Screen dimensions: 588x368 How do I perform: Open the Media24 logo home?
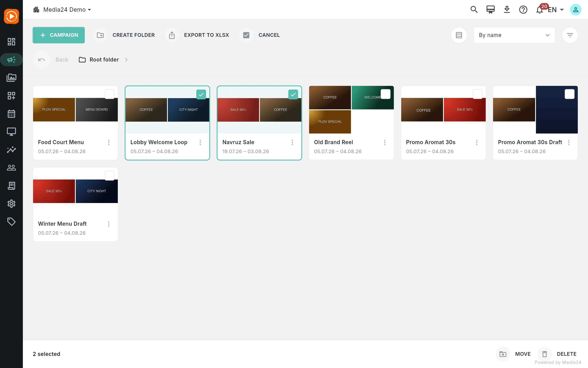[x=11, y=16]
